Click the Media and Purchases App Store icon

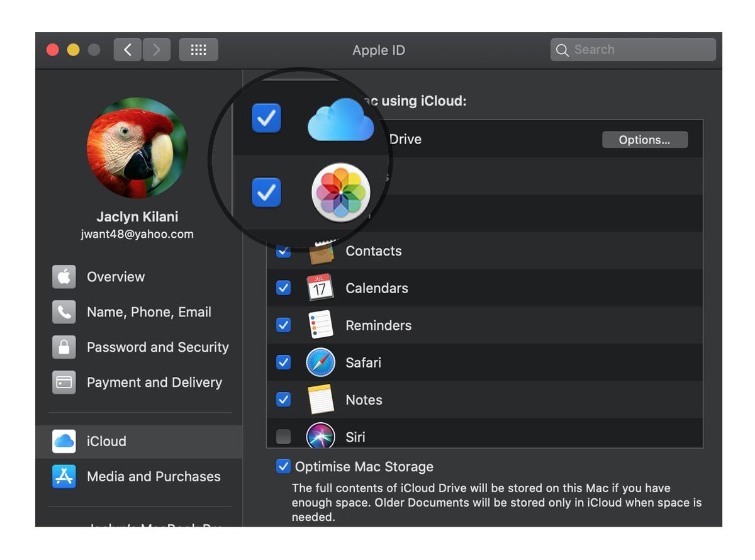click(x=64, y=476)
